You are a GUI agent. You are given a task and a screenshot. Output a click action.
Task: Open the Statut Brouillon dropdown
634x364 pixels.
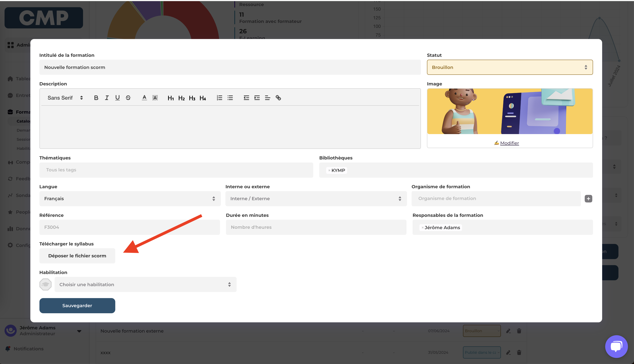[x=510, y=67]
